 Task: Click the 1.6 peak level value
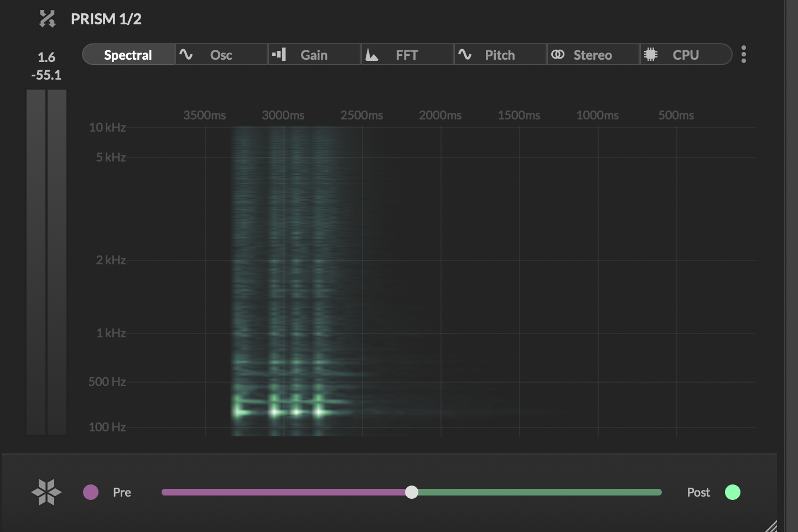point(46,58)
